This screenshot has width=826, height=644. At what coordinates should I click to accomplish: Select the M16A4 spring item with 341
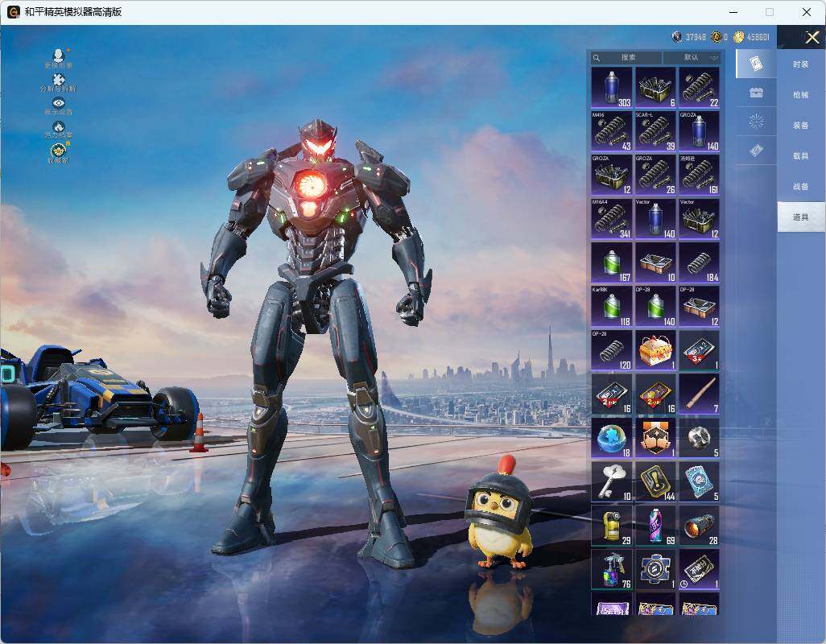612,218
